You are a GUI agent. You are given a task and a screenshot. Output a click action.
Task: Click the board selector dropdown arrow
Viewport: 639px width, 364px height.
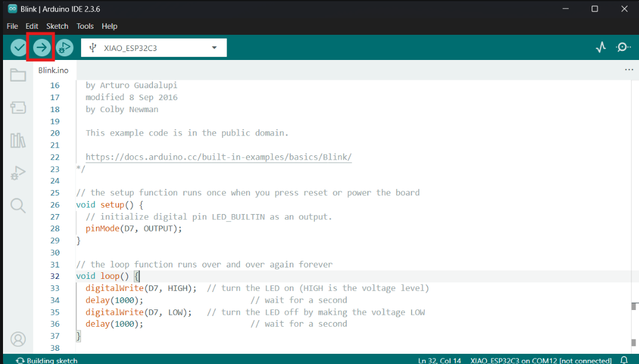pyautogui.click(x=214, y=47)
